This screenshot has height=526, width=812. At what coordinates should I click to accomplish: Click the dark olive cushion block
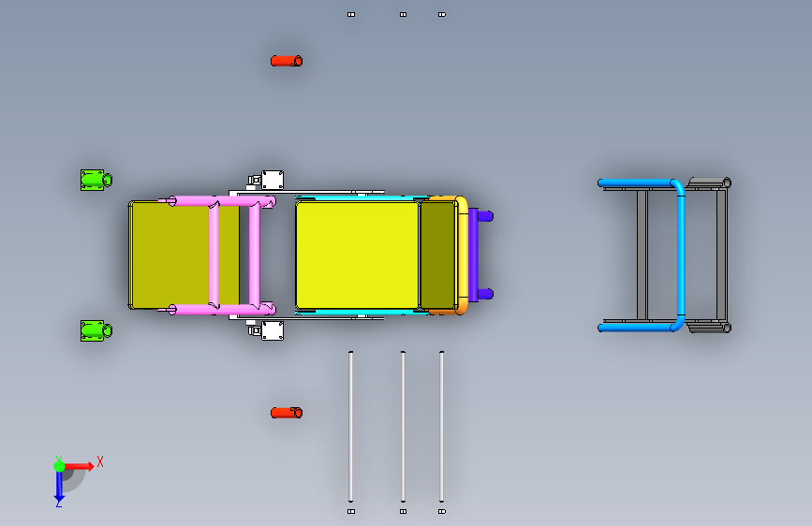click(438, 256)
